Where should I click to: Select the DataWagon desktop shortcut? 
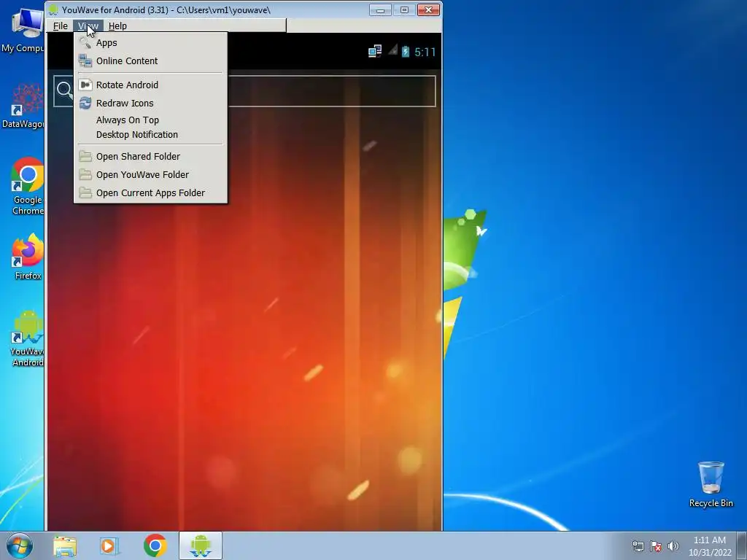pos(24,106)
